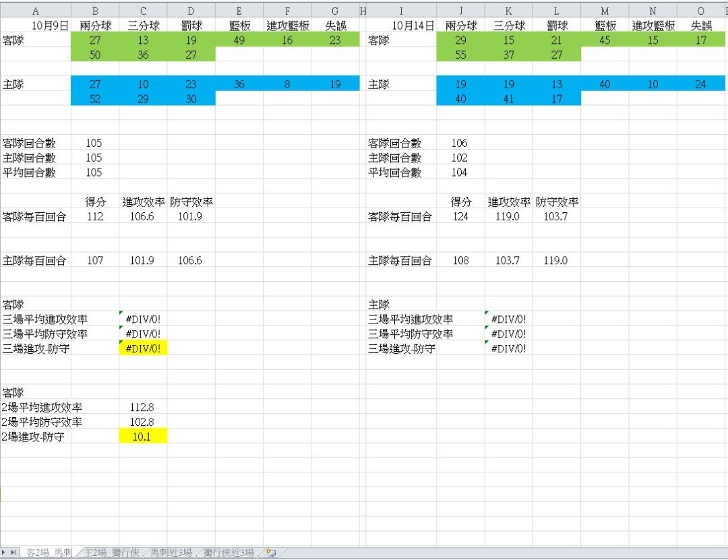Switch to the 主2場_獨行俠 sheet tab
Image resolution: width=728 pixels, height=560 pixels.
click(111, 553)
